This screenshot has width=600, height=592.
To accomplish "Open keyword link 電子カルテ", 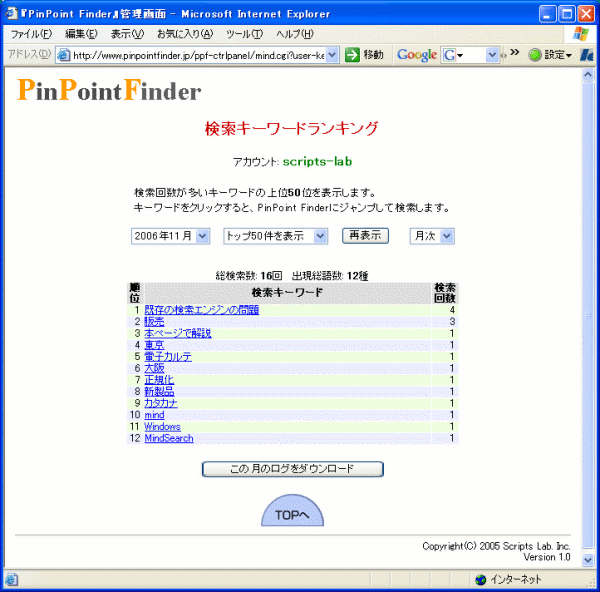I will tap(168, 357).
